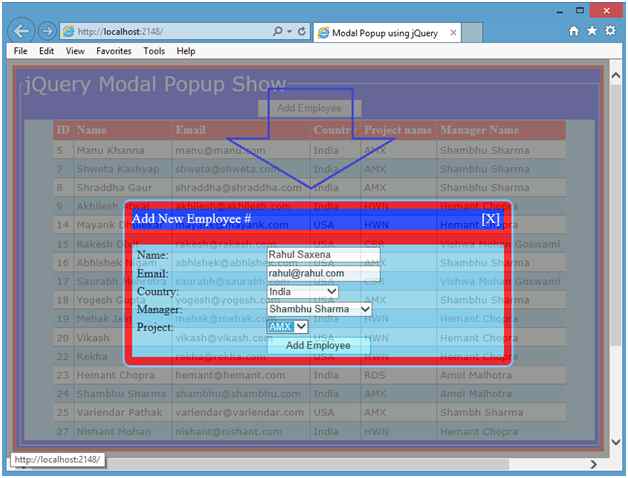Click the Email field rahul@rahul.com
Viewport: 628px width, 478px height.
[x=323, y=273]
